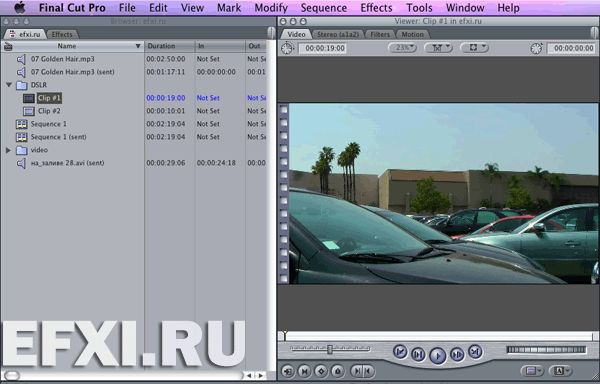
Task: Click the Name column sort arrow
Action: (138, 46)
